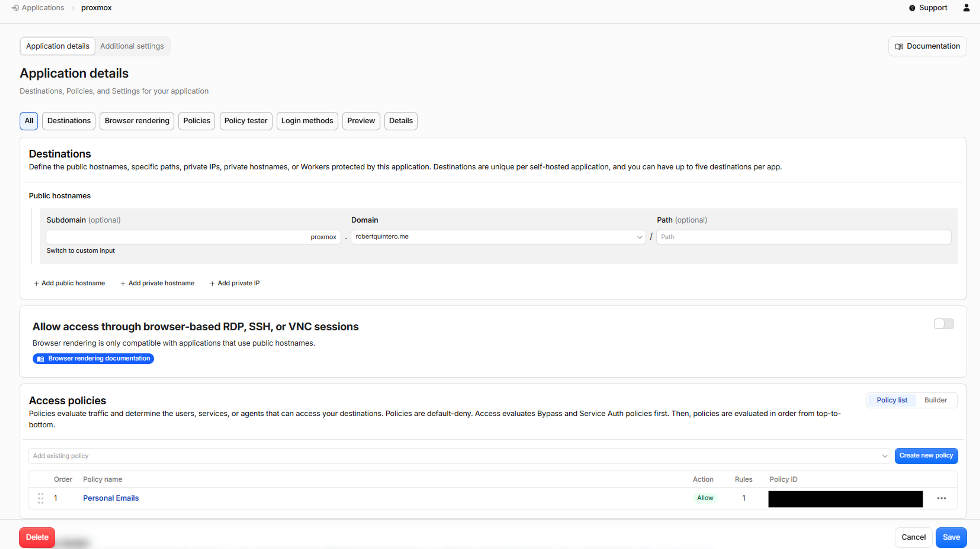Screen dimensions: 980x549
Task: Click the Policy ID column header
Action: 783,479
